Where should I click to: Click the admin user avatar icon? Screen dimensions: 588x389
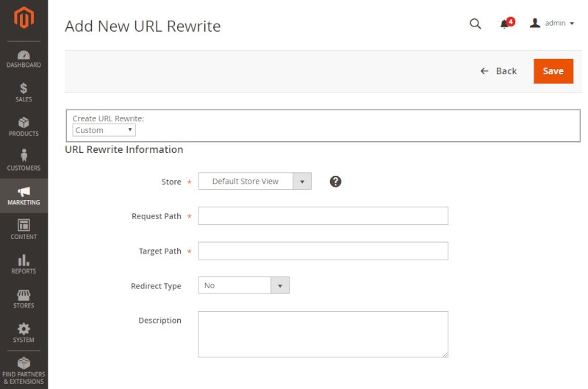(535, 24)
